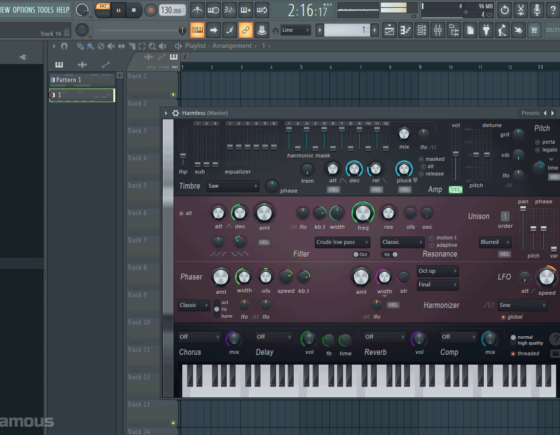Open the TOOLS menu

click(45, 10)
